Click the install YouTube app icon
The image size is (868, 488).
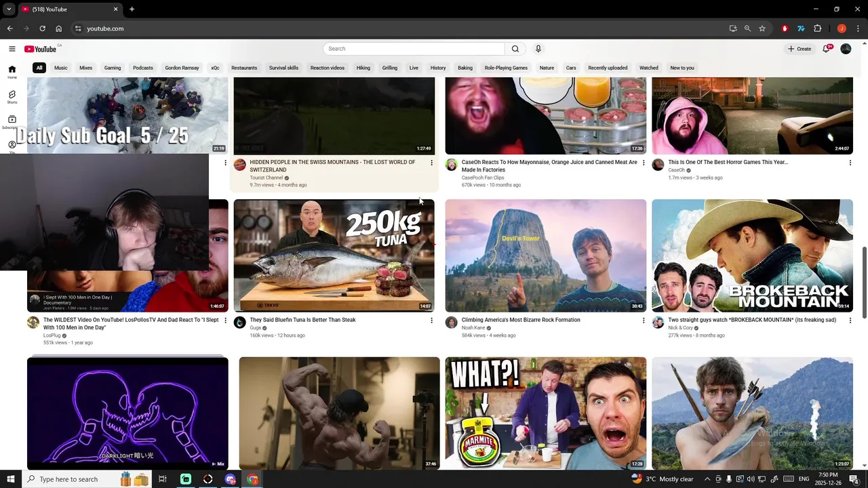733,28
